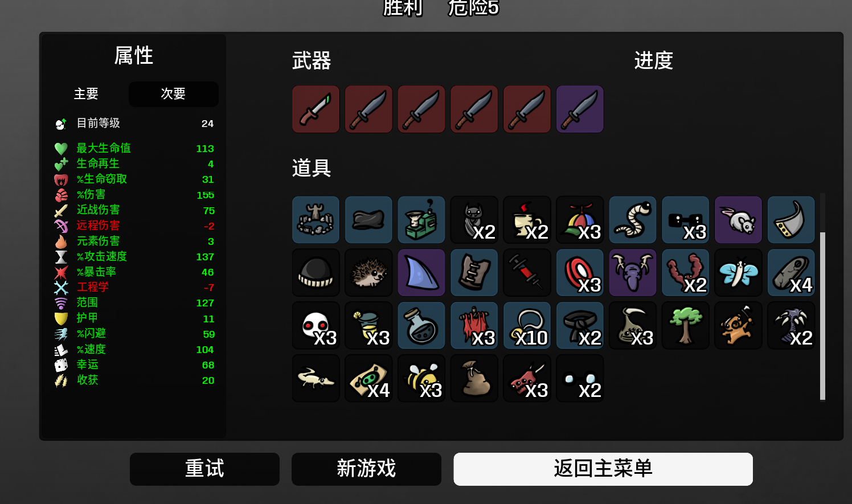Click the hedgehog item icon
852x504 pixels.
[x=368, y=272]
